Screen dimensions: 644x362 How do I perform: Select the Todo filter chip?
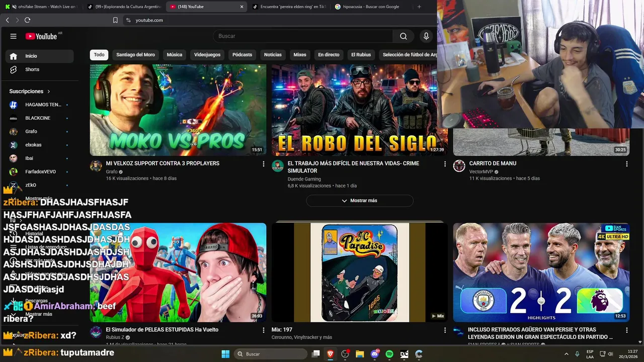click(99, 55)
